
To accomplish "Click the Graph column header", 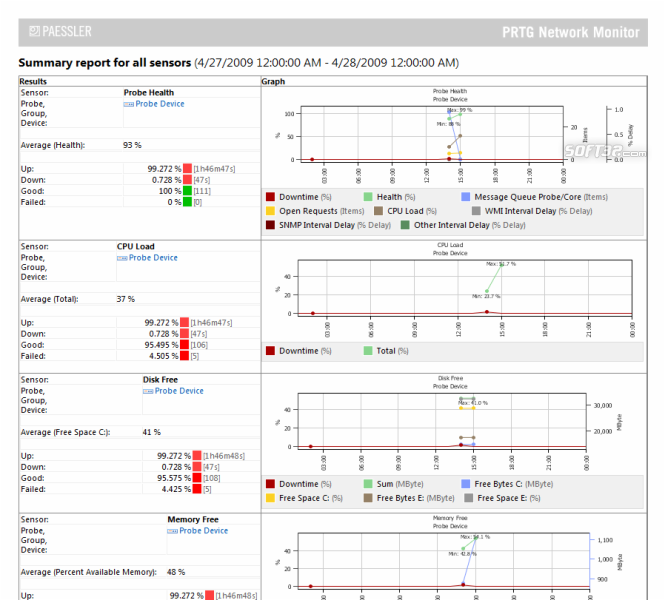I will point(273,81).
